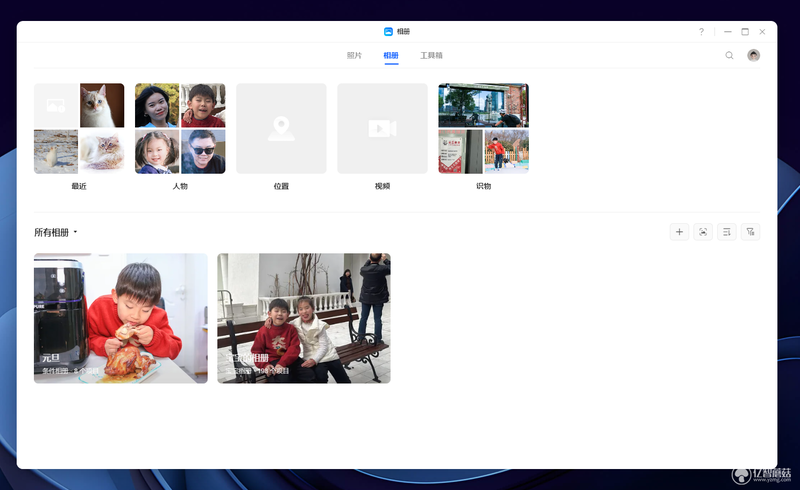Close the 相册 window
This screenshot has width=800, height=490.
[x=762, y=32]
